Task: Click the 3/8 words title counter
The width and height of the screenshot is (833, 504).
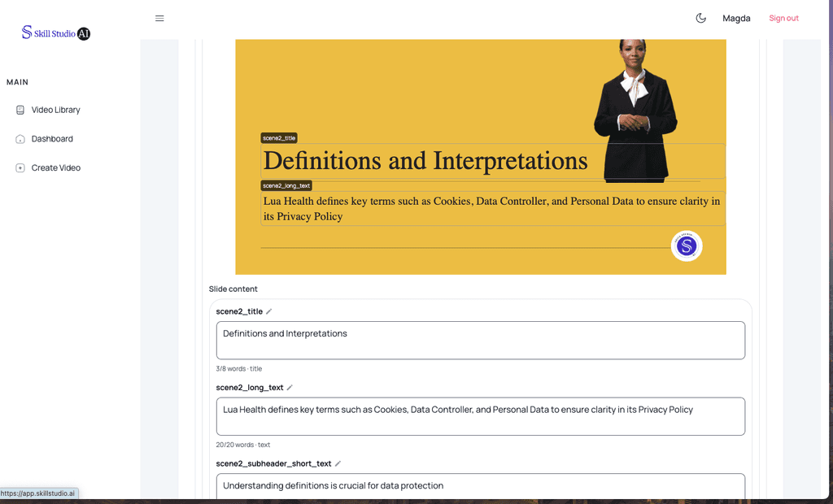Action: point(239,368)
